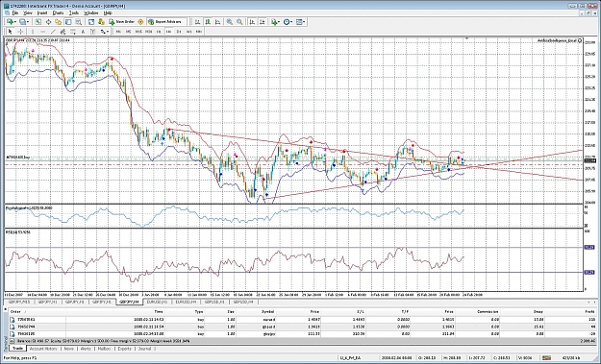Select the Fibonacci retracement tool
The width and height of the screenshot is (601, 364).
pos(73,32)
